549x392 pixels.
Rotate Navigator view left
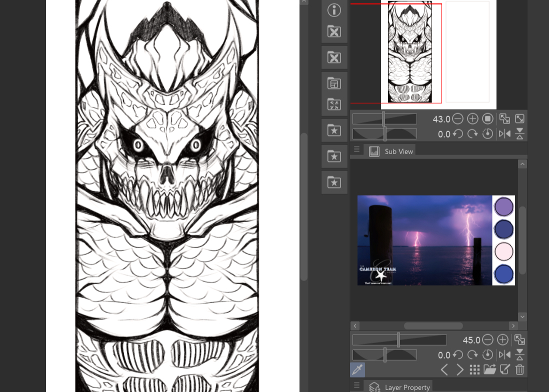[x=457, y=134]
